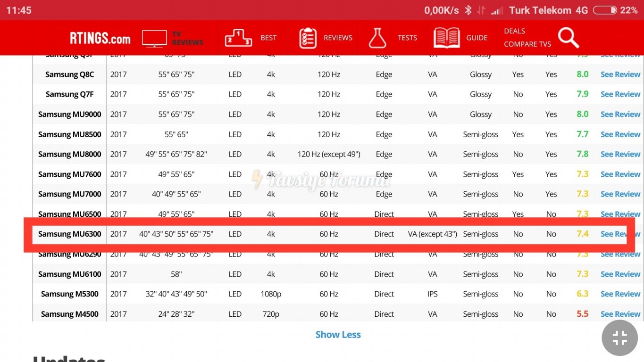Click the flask Tests icon
Viewport: 644px width, 362px height.
coord(377,38)
